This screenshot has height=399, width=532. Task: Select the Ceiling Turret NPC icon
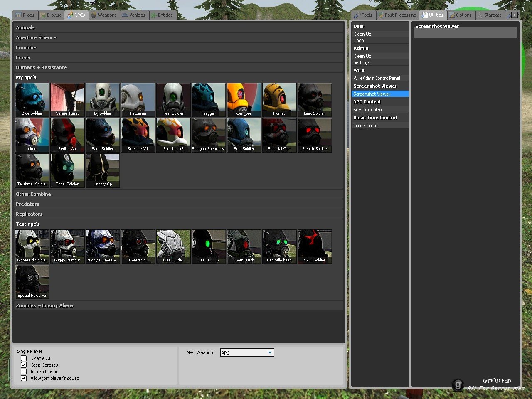67,100
